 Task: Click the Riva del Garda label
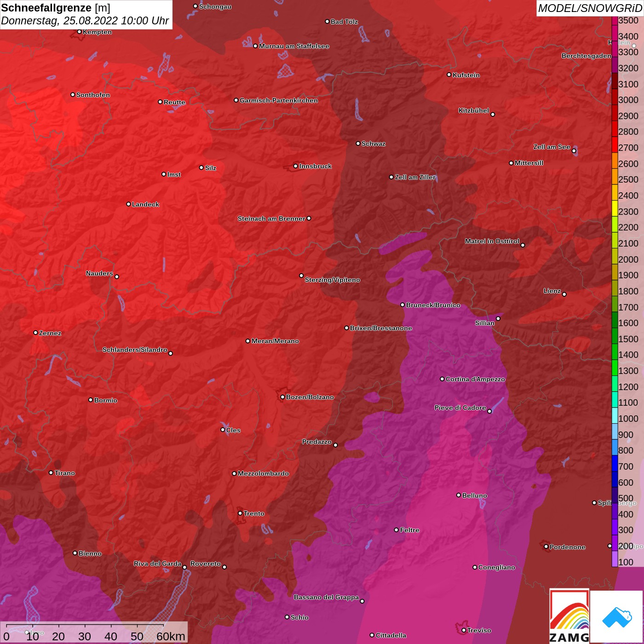158,563
